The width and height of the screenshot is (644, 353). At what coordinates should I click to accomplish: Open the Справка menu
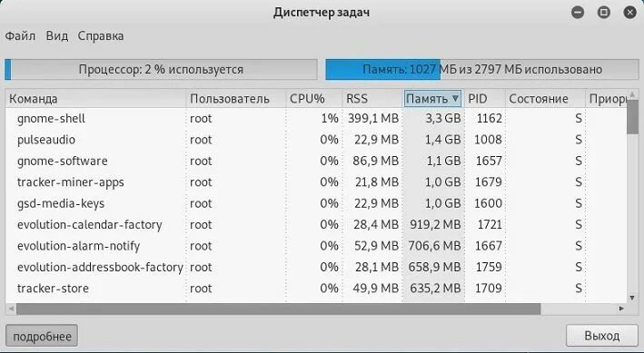point(101,35)
